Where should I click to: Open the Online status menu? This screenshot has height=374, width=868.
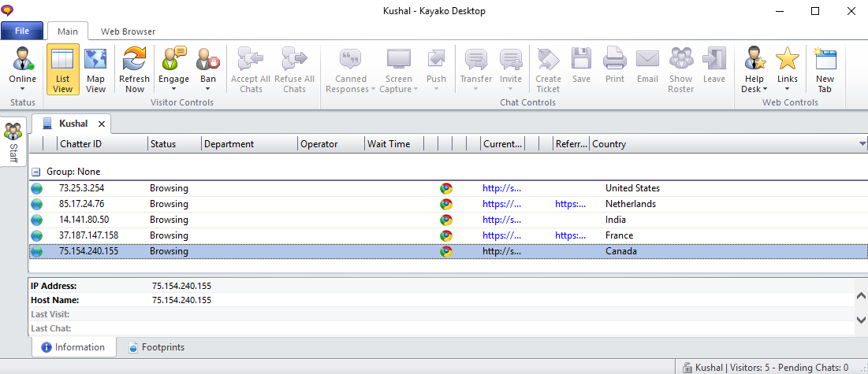point(22,69)
